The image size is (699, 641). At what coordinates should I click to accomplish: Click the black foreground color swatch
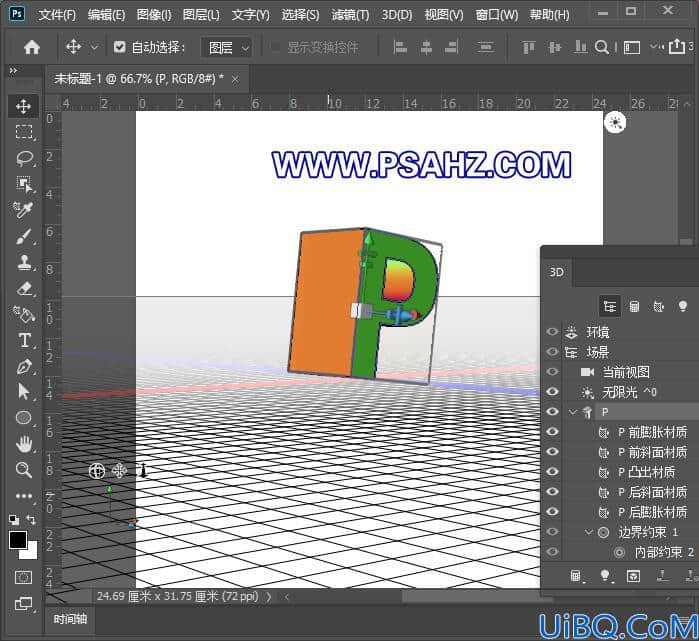click(17, 540)
